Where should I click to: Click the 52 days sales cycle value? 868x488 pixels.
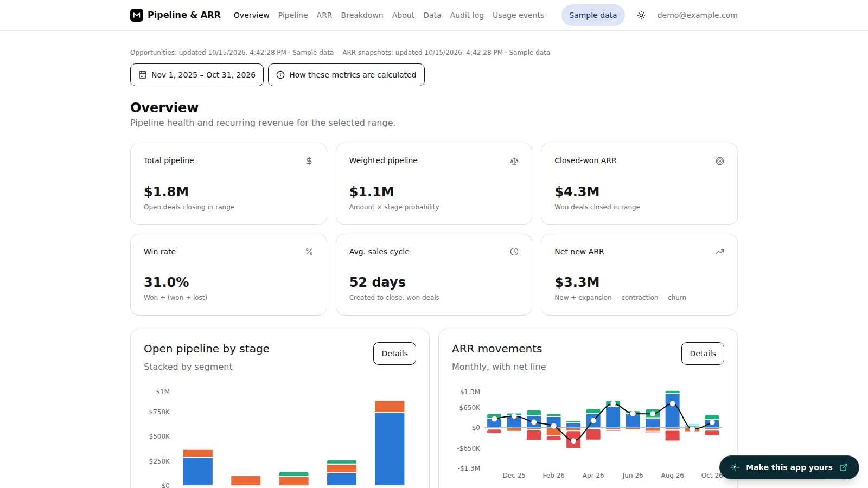pos(378,282)
